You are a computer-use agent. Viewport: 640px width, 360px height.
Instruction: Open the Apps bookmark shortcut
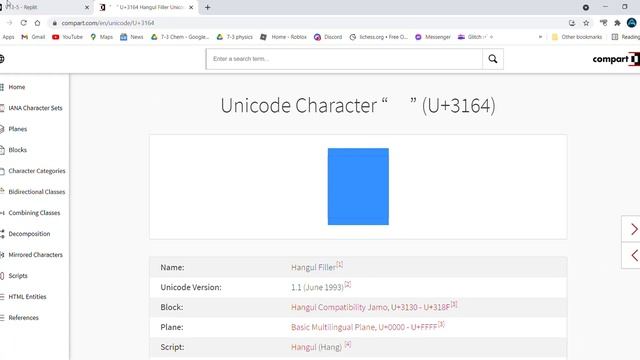(x=8, y=37)
